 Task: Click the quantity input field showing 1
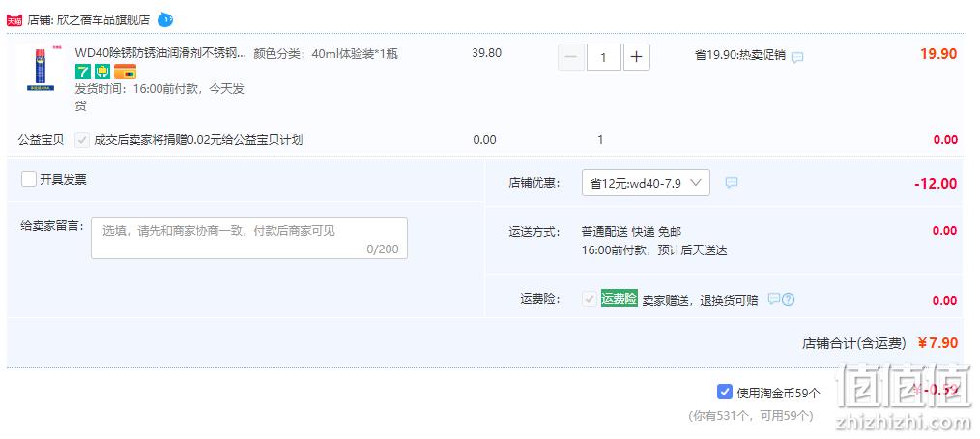604,57
